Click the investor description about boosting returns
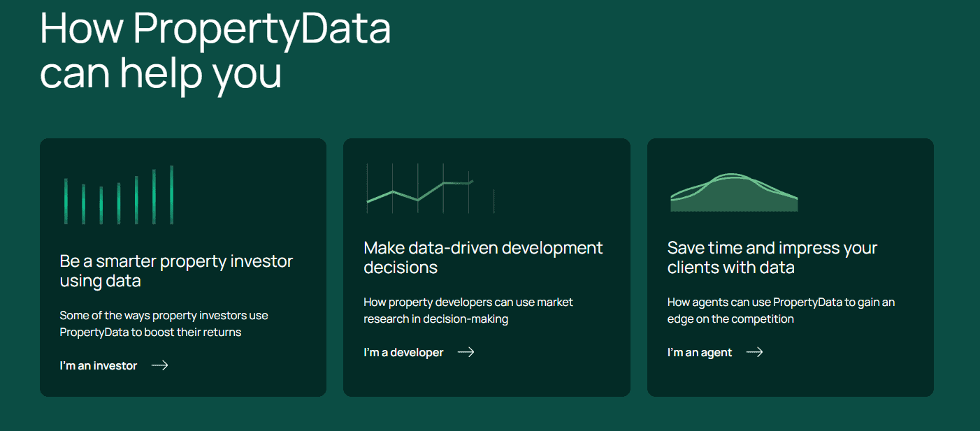This screenshot has height=431, width=980. pyautogui.click(x=164, y=324)
